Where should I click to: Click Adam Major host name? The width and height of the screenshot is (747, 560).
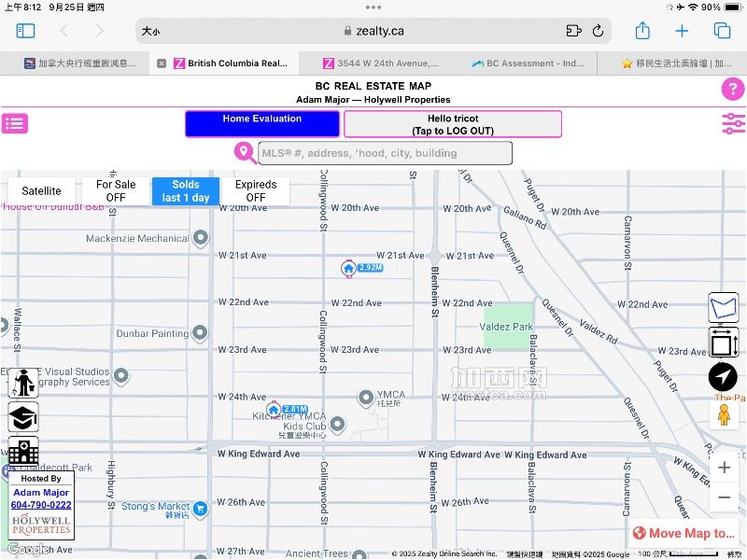pyautogui.click(x=41, y=493)
